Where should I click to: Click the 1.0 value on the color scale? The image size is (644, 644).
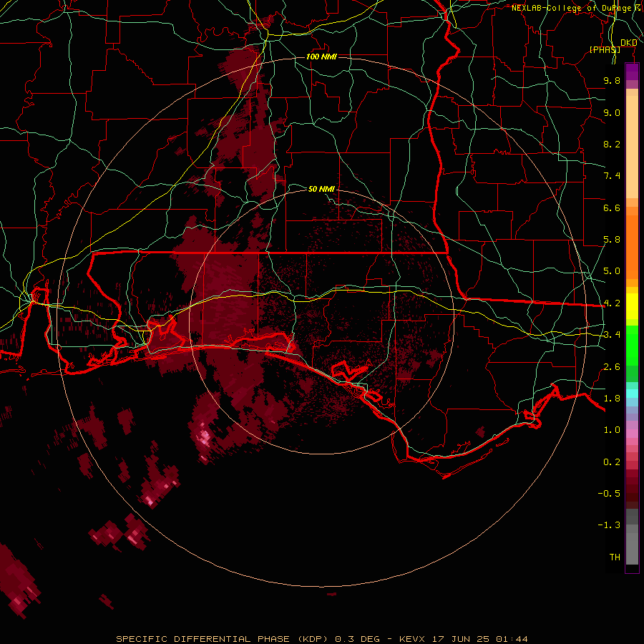pos(612,430)
